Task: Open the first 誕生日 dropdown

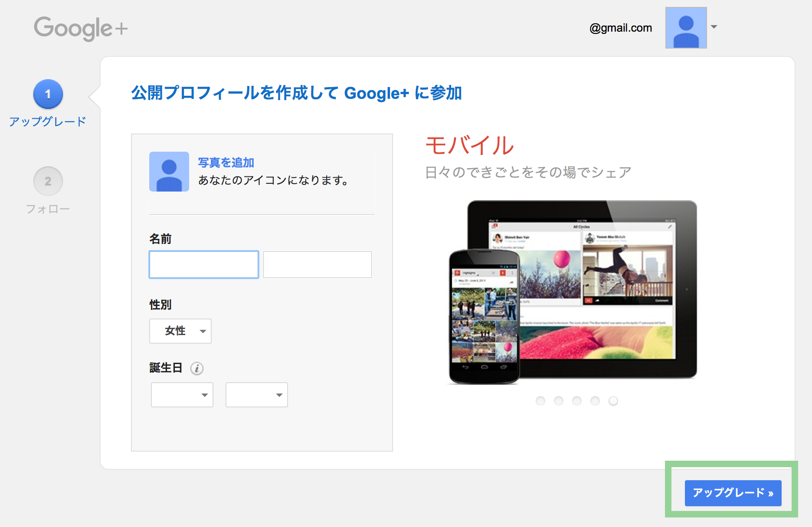Action: [182, 395]
